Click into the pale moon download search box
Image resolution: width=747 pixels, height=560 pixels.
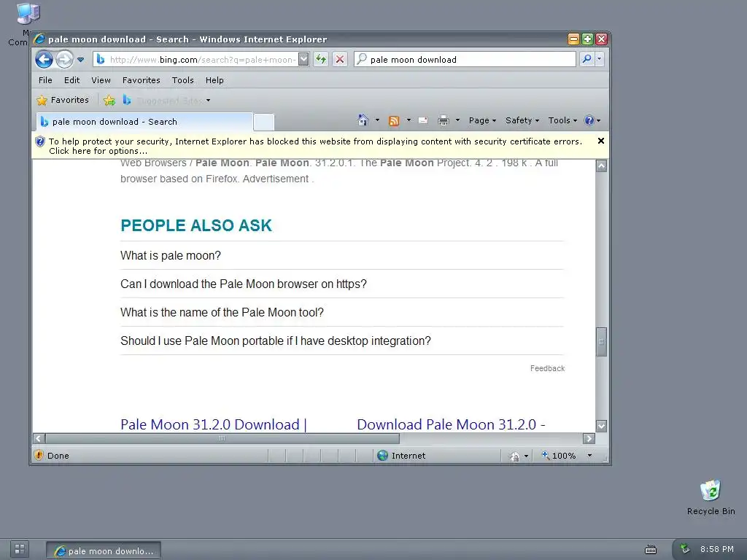point(465,60)
